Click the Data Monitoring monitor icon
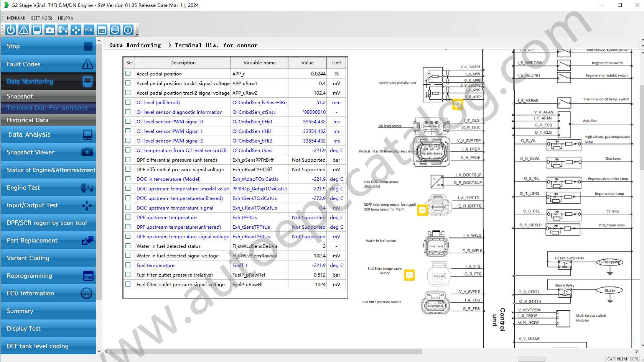 [36, 29]
